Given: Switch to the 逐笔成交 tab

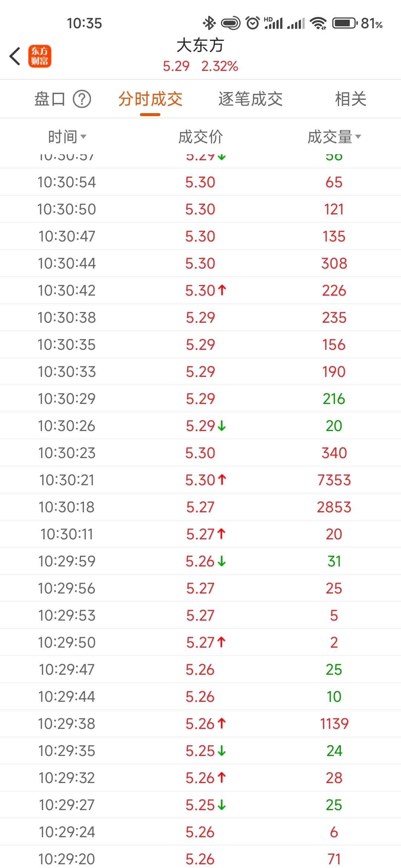Looking at the screenshot, I should (251, 99).
